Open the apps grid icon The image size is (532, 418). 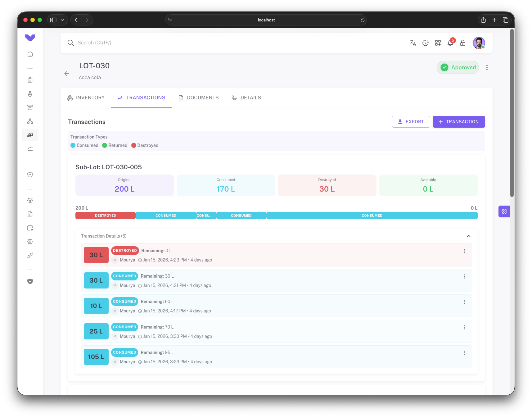click(438, 43)
